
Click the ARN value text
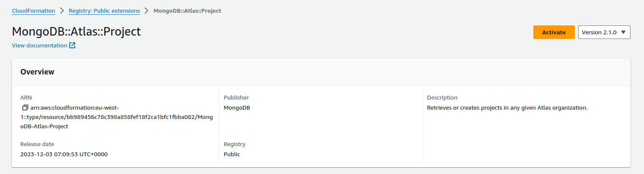(x=117, y=117)
